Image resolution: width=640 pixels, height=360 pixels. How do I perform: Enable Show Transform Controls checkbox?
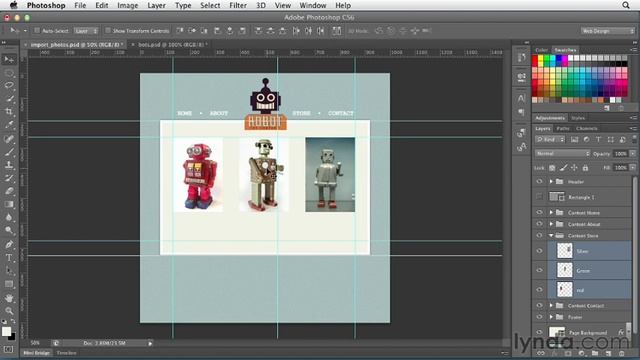[108, 31]
